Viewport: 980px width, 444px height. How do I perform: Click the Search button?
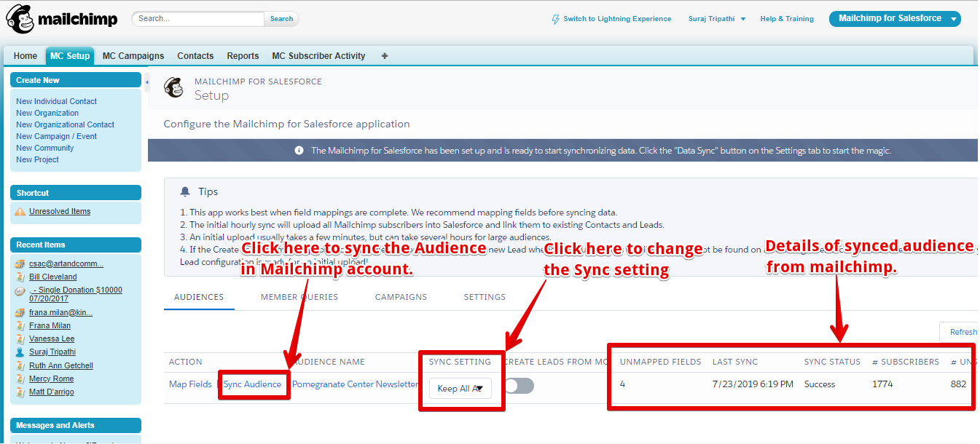281,19
